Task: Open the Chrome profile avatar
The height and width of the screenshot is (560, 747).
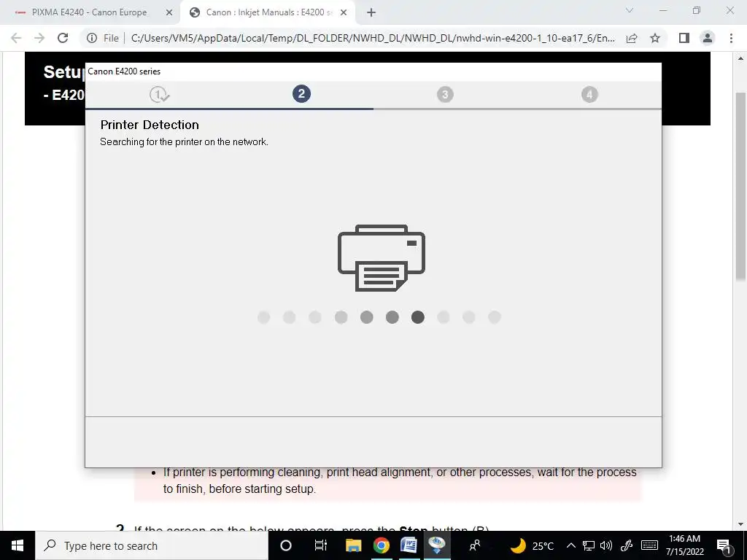Action: pyautogui.click(x=708, y=38)
